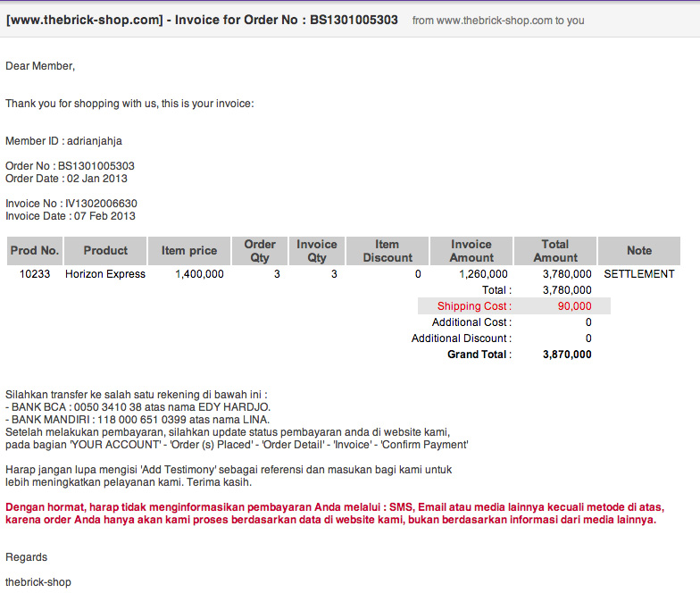Screen dimensions: 700x593
Task: Click the 'Additional Cost :' label
Action: [x=471, y=322]
